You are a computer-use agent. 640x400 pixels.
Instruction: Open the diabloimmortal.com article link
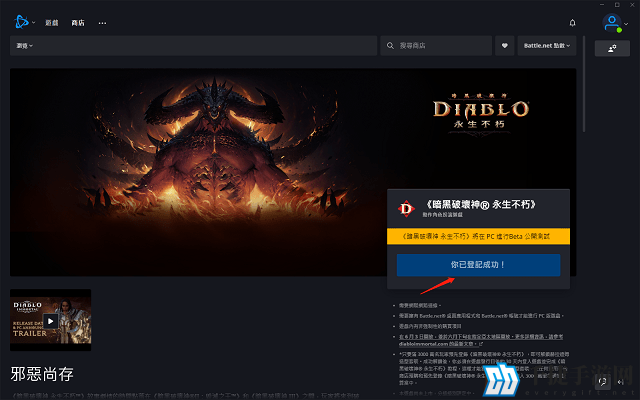[x=481, y=340]
